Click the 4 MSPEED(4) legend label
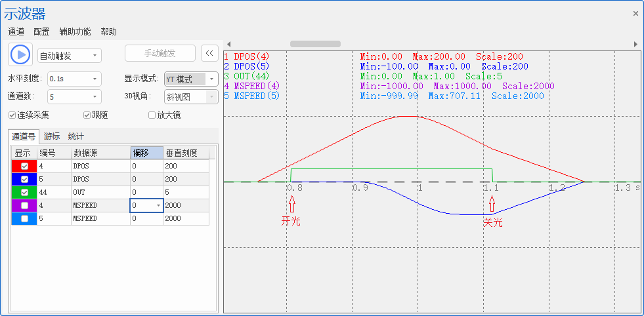Image resolution: width=644 pixels, height=316 pixels. [252, 86]
